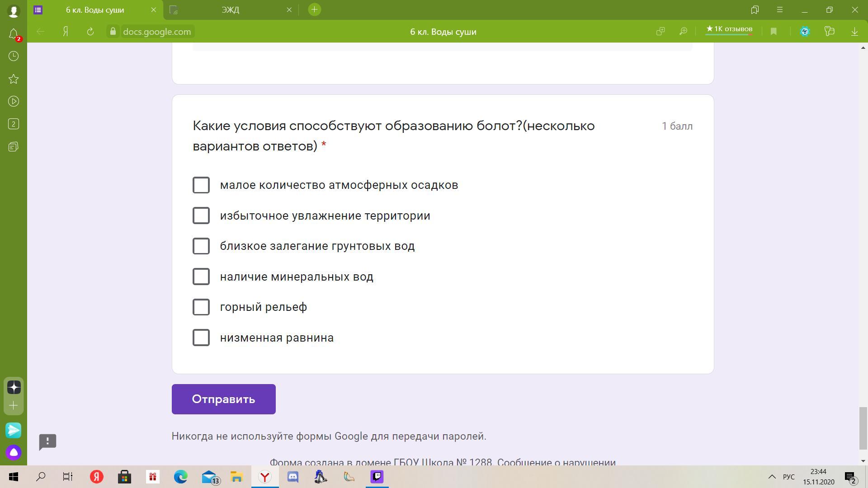
Task: Open downloads arrow icon
Action: (854, 32)
